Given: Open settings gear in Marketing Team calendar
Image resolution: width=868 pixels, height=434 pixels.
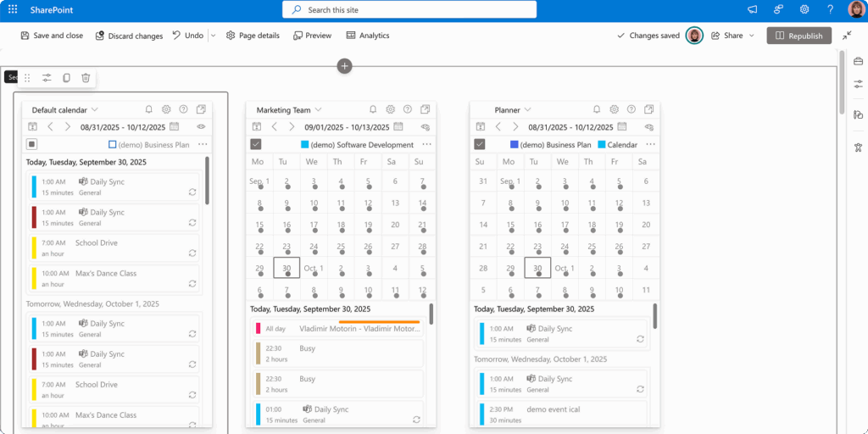Looking at the screenshot, I should [x=390, y=109].
